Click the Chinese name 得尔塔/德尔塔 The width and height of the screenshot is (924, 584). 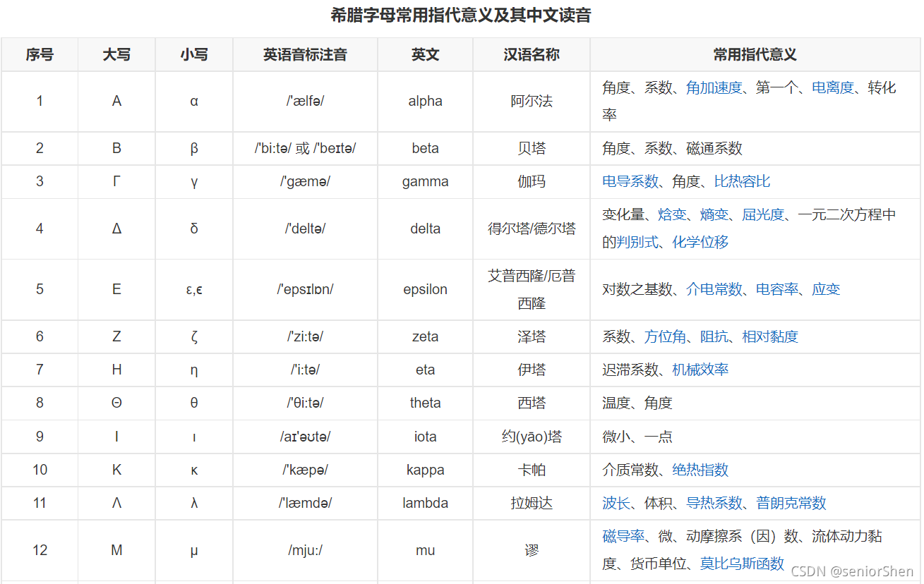pyautogui.click(x=532, y=229)
